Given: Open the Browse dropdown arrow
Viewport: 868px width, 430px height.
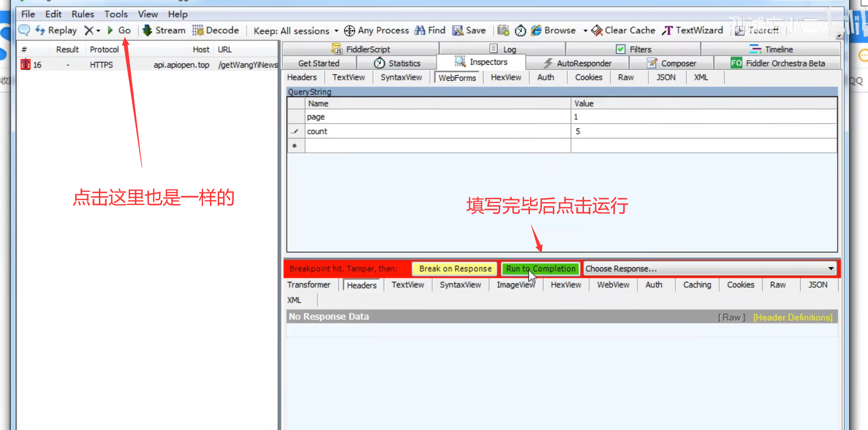Looking at the screenshot, I should pos(585,31).
